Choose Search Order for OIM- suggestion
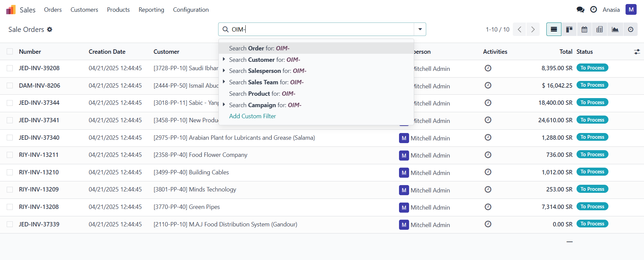 click(x=259, y=48)
